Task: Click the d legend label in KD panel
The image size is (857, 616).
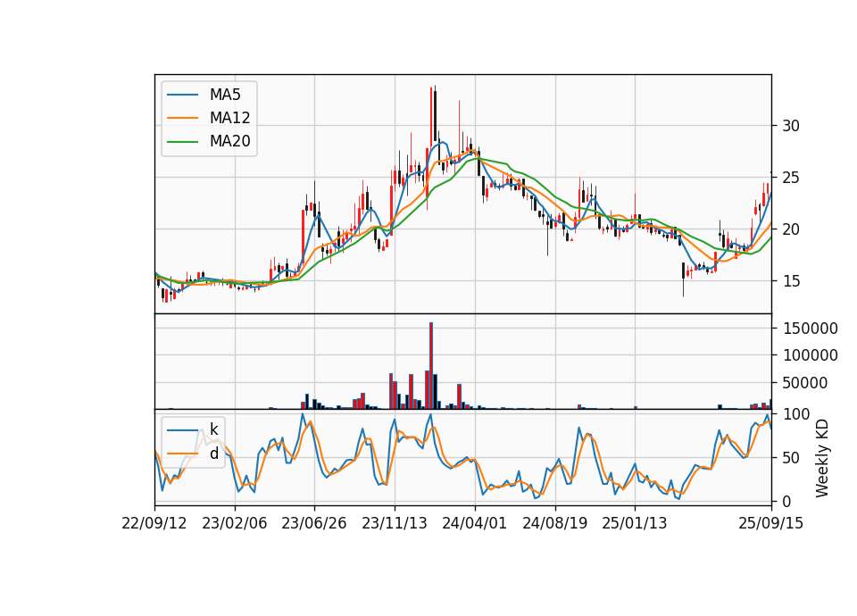Action: pyautogui.click(x=213, y=453)
